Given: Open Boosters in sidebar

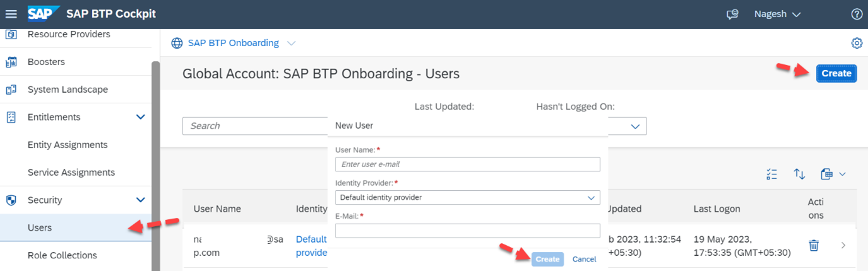Looking at the screenshot, I should 46,62.
